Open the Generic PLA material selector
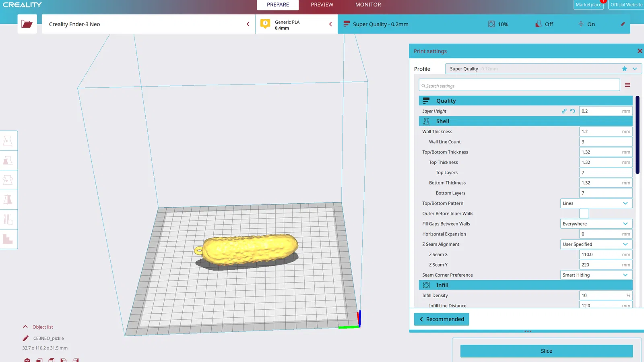Image resolution: width=644 pixels, height=362 pixels. coord(297,24)
